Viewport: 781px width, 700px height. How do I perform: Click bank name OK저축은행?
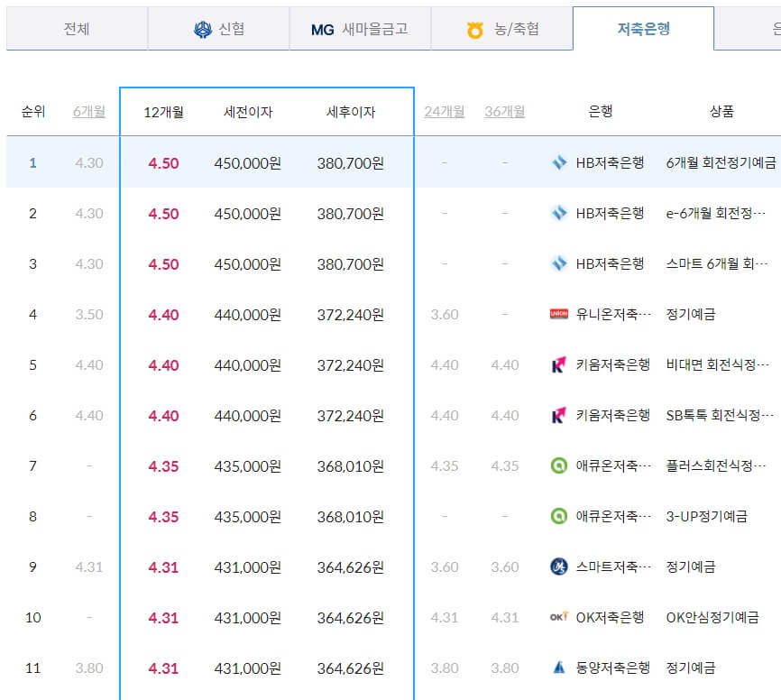611,617
